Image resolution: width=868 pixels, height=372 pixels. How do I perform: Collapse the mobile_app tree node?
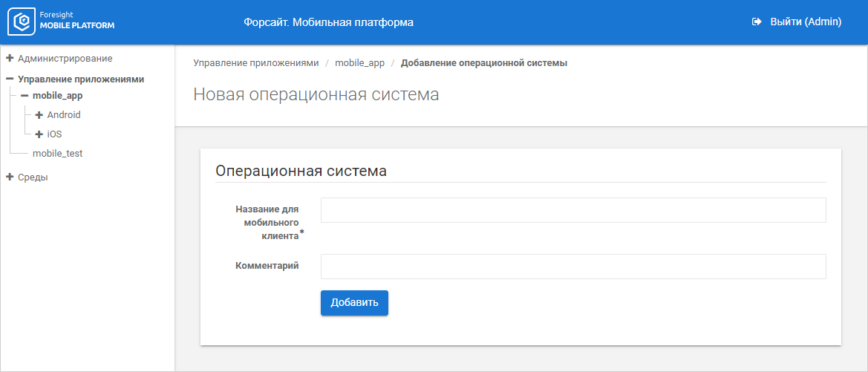coord(25,96)
